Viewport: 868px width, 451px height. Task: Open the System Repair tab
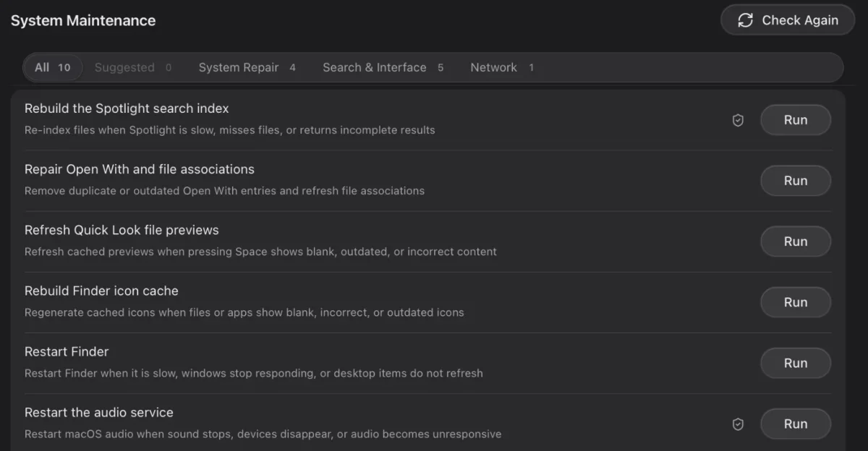(x=247, y=67)
